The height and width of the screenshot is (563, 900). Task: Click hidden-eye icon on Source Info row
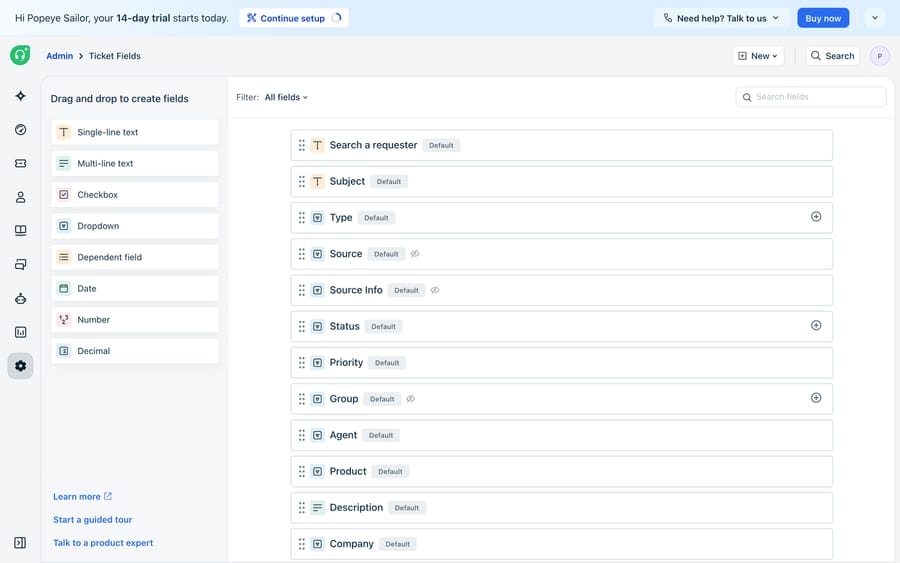pyautogui.click(x=435, y=290)
